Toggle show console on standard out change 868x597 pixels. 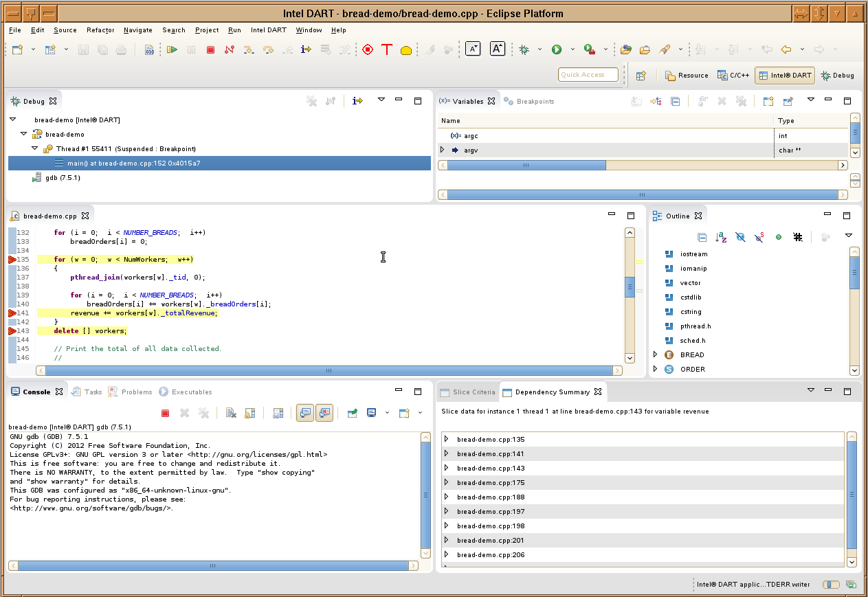306,413
